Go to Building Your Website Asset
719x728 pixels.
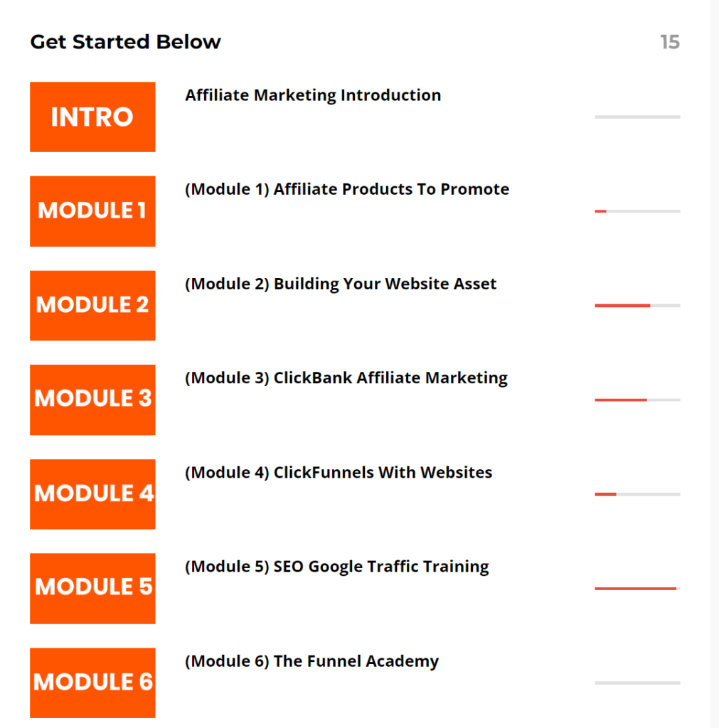pyautogui.click(x=341, y=284)
